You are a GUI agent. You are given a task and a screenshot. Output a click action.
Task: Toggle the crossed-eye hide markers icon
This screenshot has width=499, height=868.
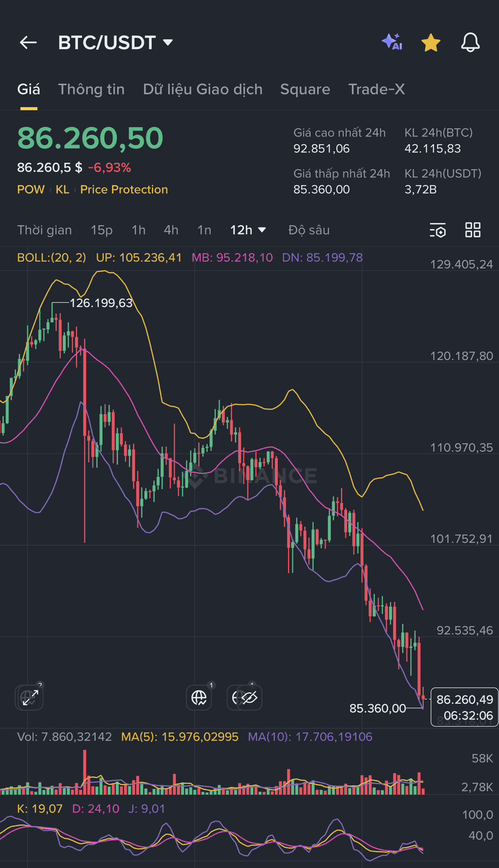pyautogui.click(x=248, y=698)
